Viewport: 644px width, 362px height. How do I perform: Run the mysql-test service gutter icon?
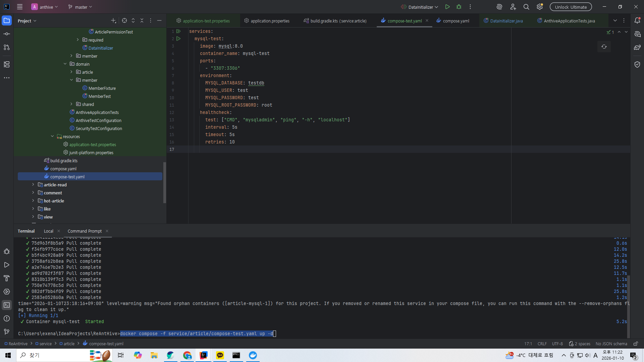178,39
